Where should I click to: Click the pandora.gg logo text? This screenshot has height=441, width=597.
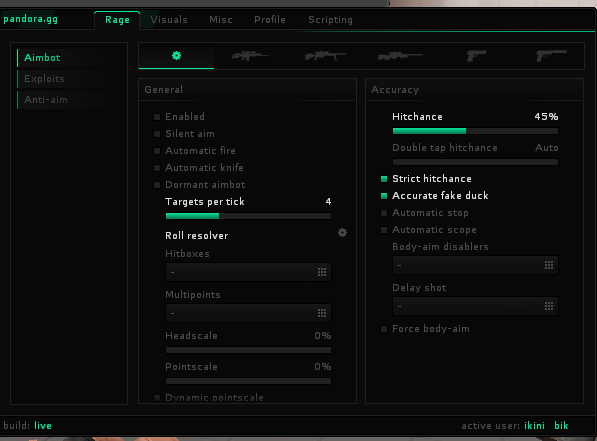[30, 19]
